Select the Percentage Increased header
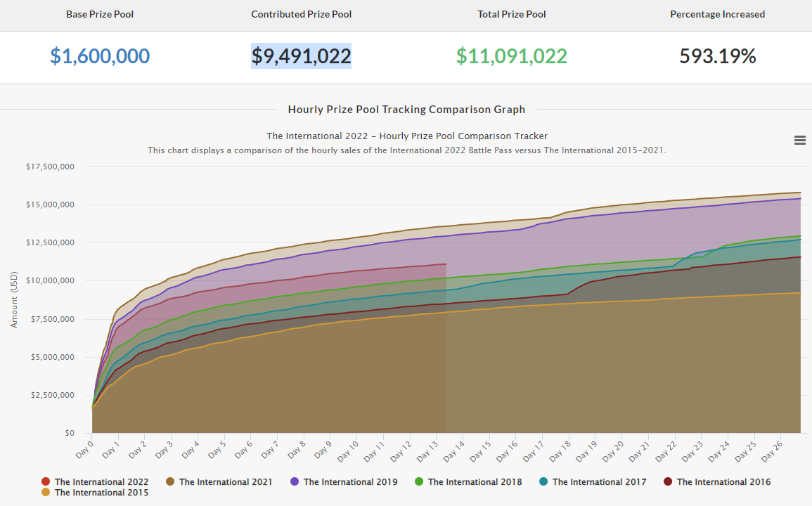The width and height of the screenshot is (812, 506). click(717, 14)
